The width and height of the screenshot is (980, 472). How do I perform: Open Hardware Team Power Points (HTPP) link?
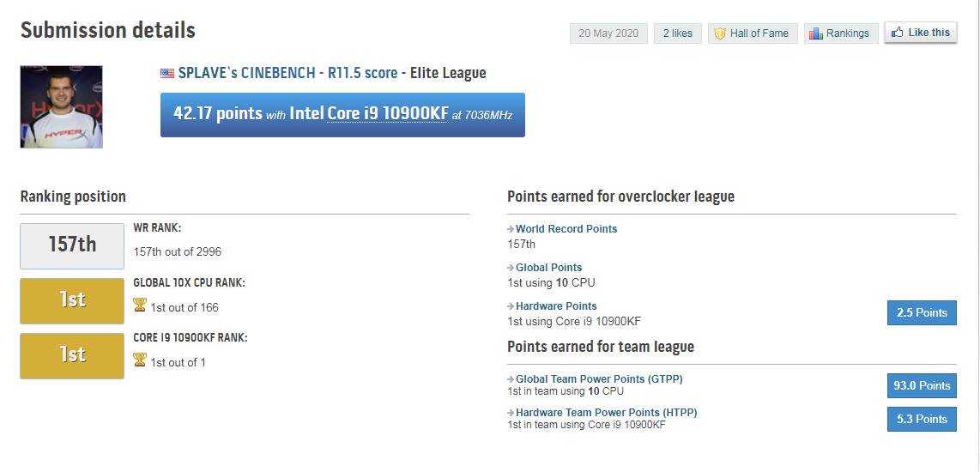(x=606, y=413)
